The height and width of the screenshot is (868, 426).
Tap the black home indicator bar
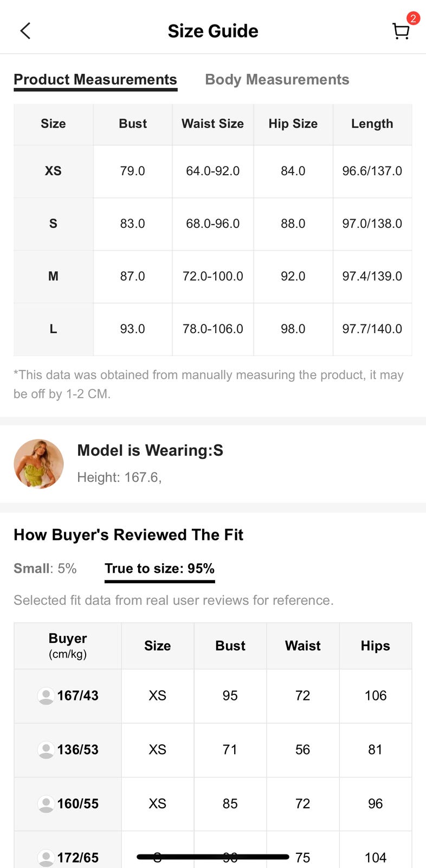pos(213,857)
